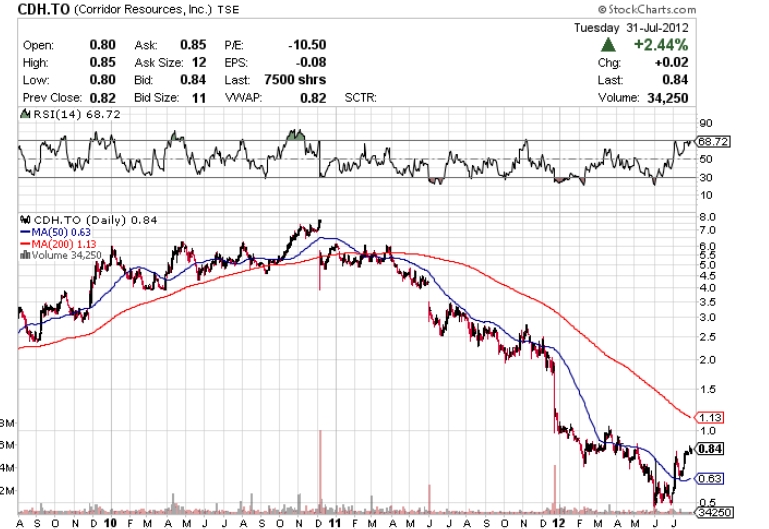Click the High value 0.85
Screen dimensions: 769x529
coord(103,63)
